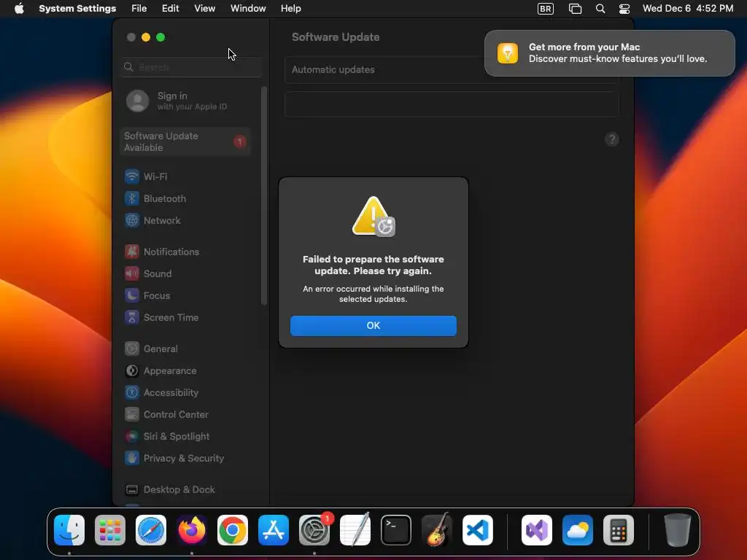Screen dimensions: 747x560
Task: Click OK in the update error dialog
Action: point(373,326)
